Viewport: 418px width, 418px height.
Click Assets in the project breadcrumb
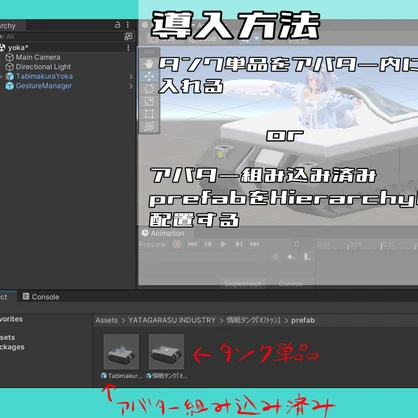click(x=107, y=320)
